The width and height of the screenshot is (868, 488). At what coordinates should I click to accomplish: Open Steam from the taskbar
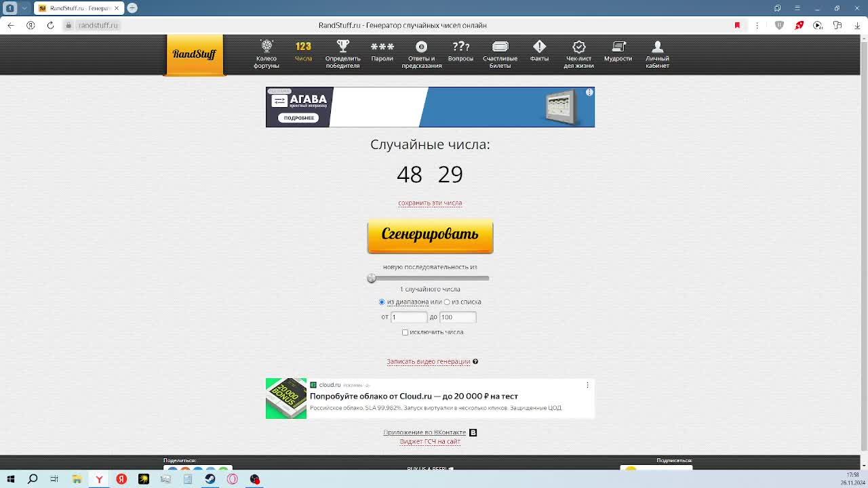pyautogui.click(x=210, y=479)
